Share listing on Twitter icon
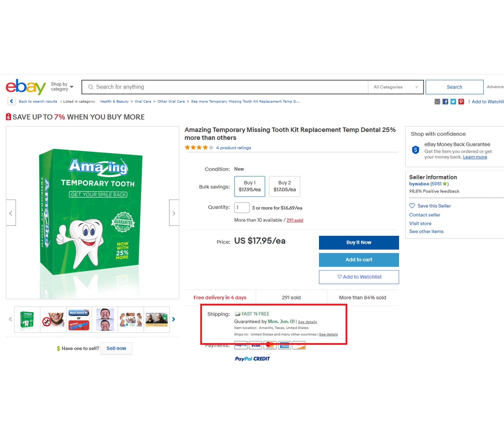The image size is (504, 436). pyautogui.click(x=453, y=102)
